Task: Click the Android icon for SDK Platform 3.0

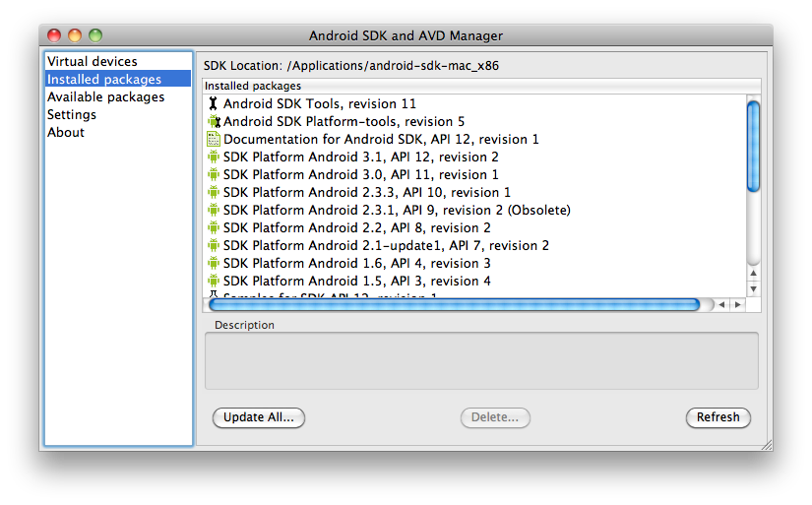Action: 214,174
